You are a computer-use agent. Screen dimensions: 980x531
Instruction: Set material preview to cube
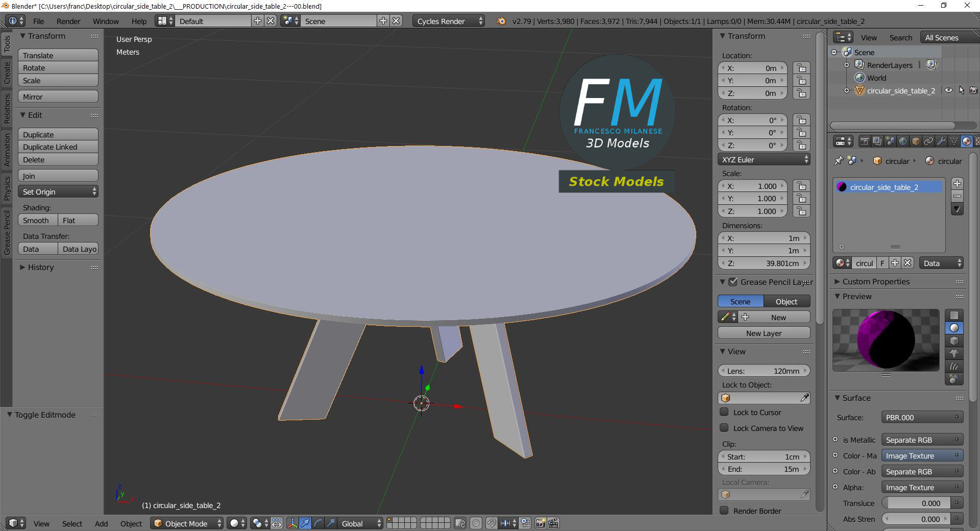954,341
